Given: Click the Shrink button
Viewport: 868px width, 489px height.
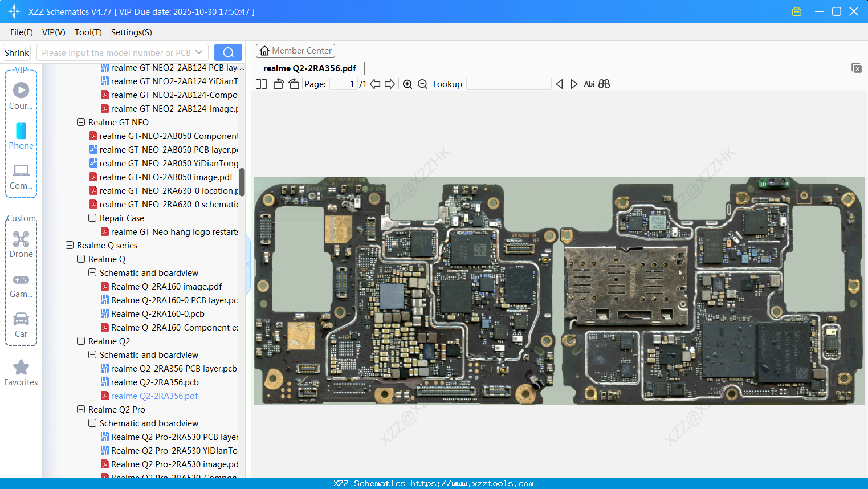Looking at the screenshot, I should [x=17, y=52].
